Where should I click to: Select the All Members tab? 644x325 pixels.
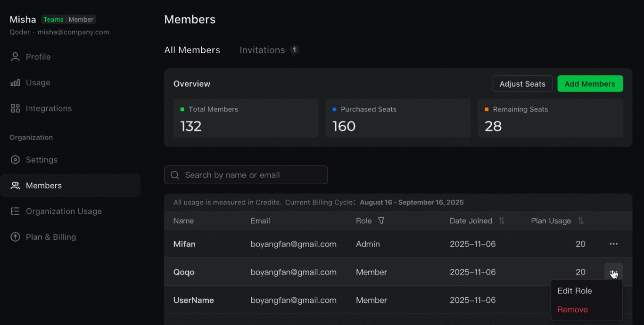(192, 50)
